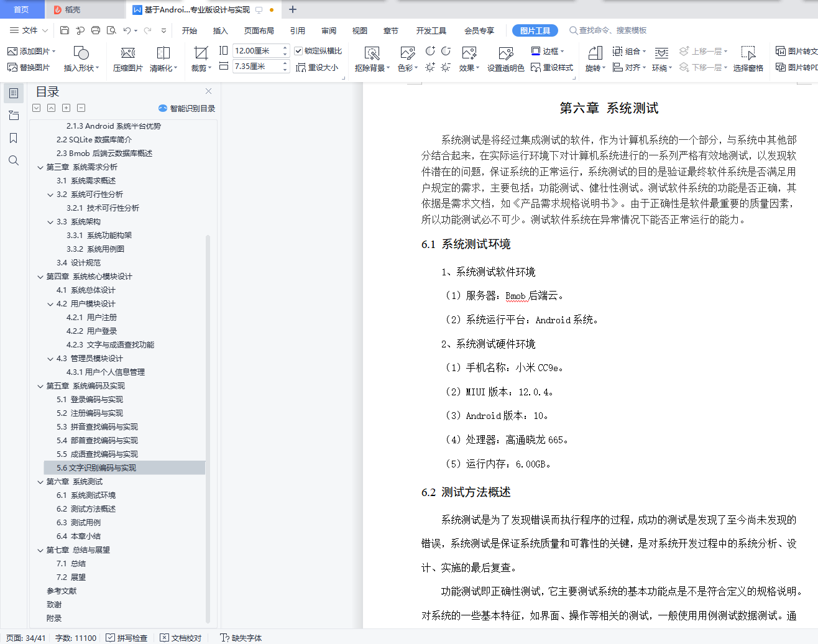Undo the last action

coord(127,30)
